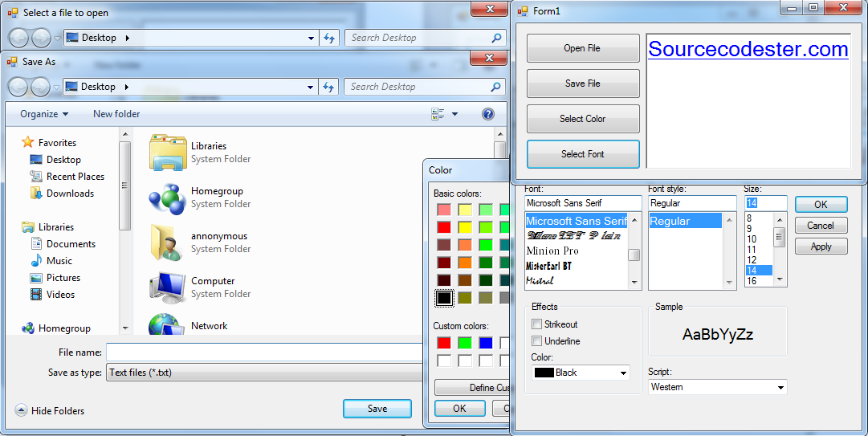Open recent pages arrow in Save As
Image resolution: width=868 pixels, height=436 pixels.
tap(57, 88)
